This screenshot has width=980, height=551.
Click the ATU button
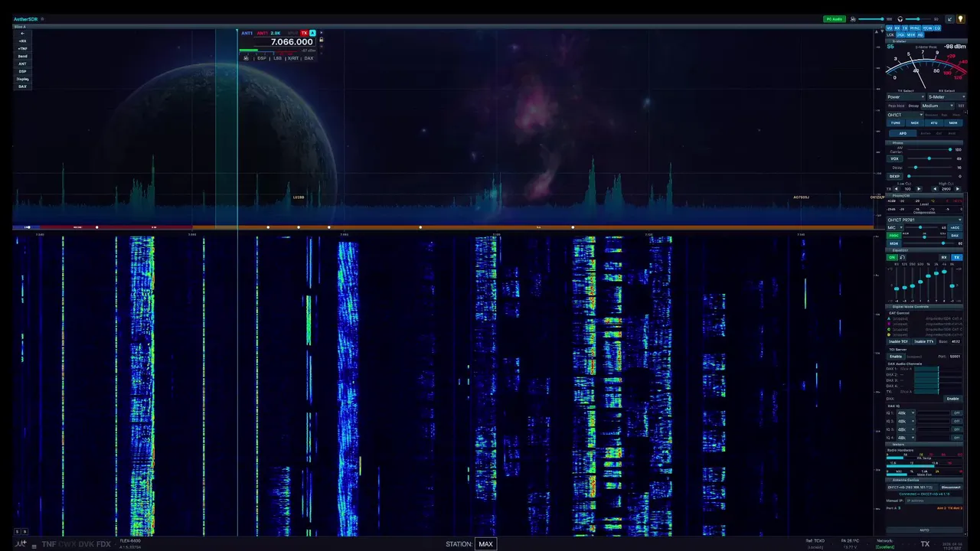click(934, 122)
